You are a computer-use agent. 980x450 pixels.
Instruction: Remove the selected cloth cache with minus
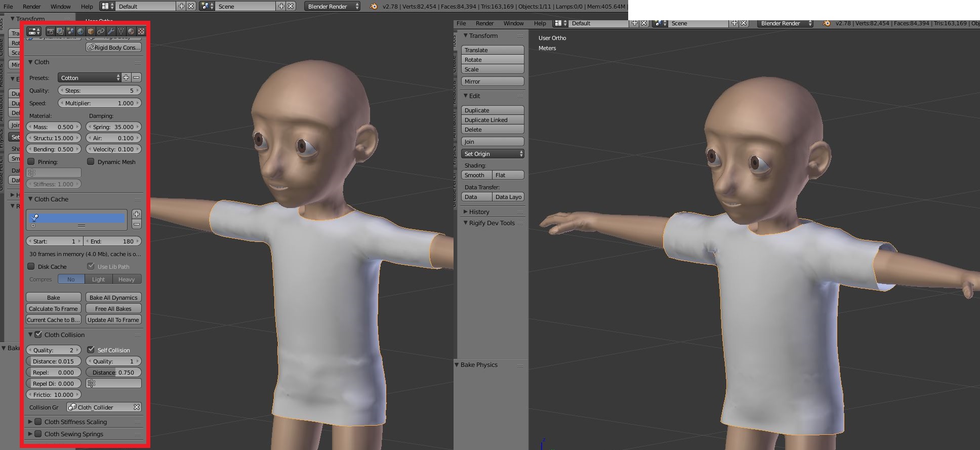tap(137, 224)
